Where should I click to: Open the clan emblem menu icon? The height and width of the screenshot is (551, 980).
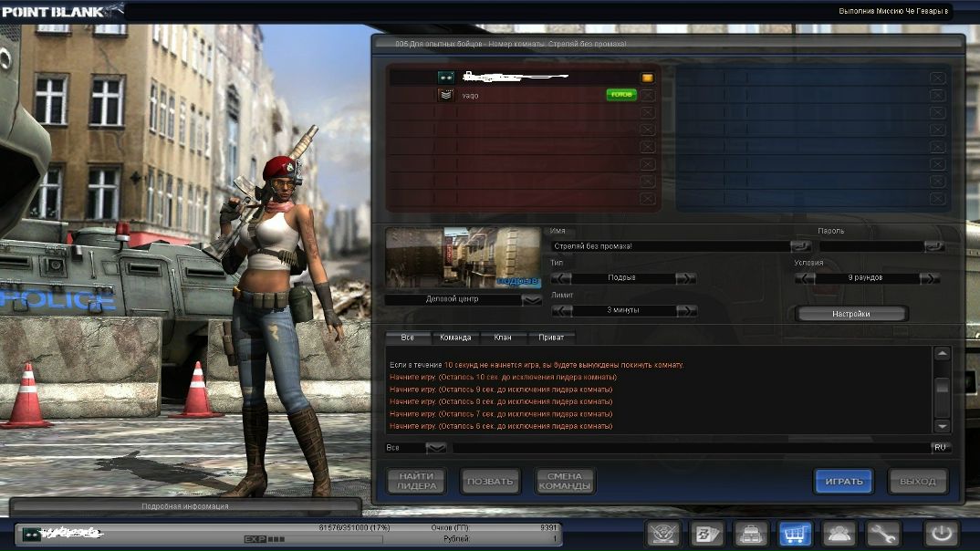click(663, 535)
